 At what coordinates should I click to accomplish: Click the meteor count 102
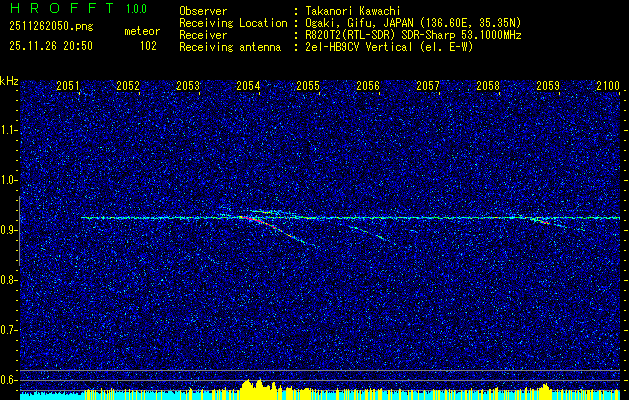click(x=148, y=46)
